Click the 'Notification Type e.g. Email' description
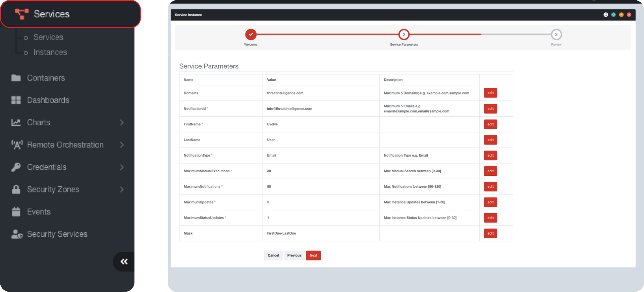Screen dimensions: 644x292 (x=406, y=156)
